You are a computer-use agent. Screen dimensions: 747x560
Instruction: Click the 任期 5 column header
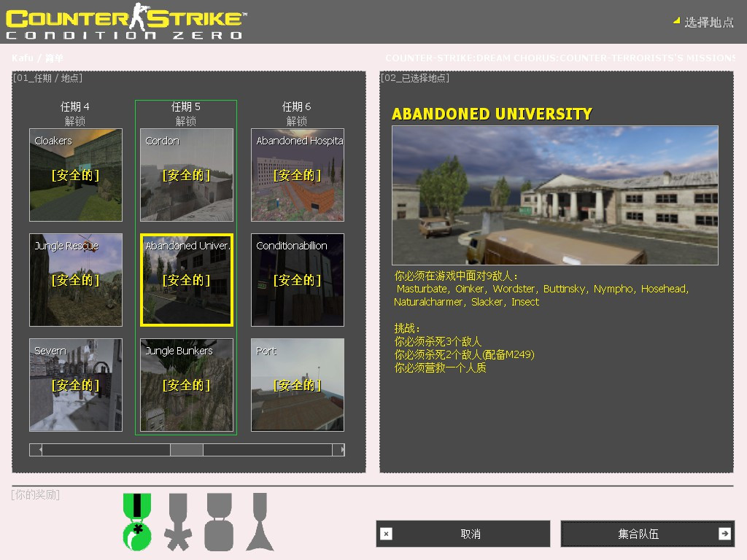click(x=186, y=106)
